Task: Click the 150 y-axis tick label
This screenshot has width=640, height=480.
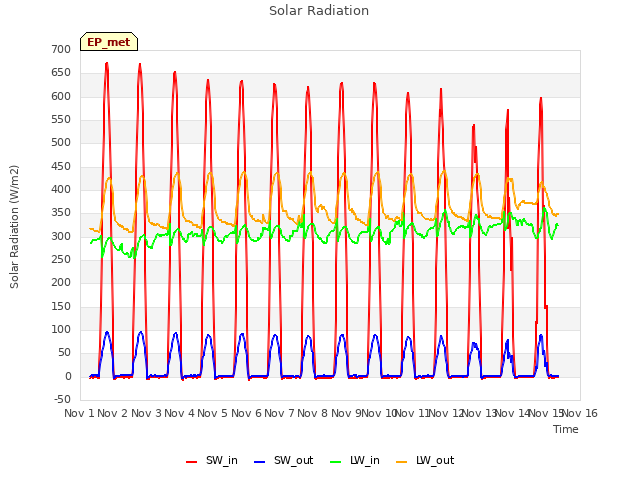Action: (x=61, y=306)
